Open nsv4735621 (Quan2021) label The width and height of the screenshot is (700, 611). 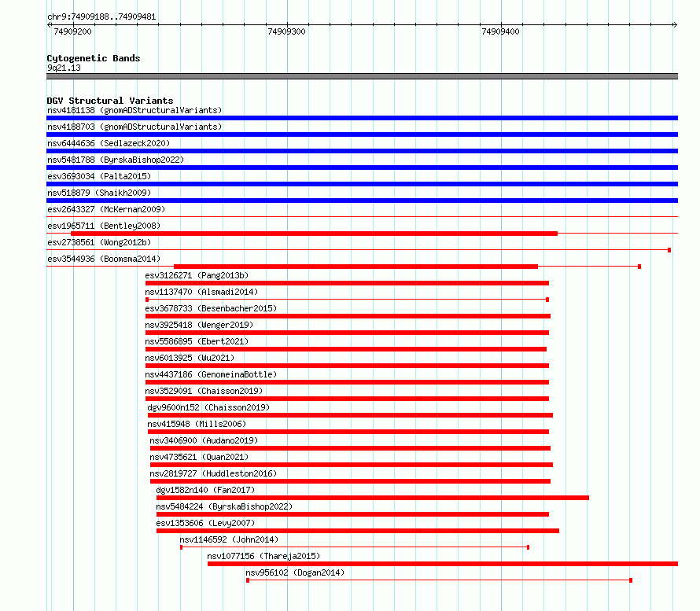coord(199,457)
